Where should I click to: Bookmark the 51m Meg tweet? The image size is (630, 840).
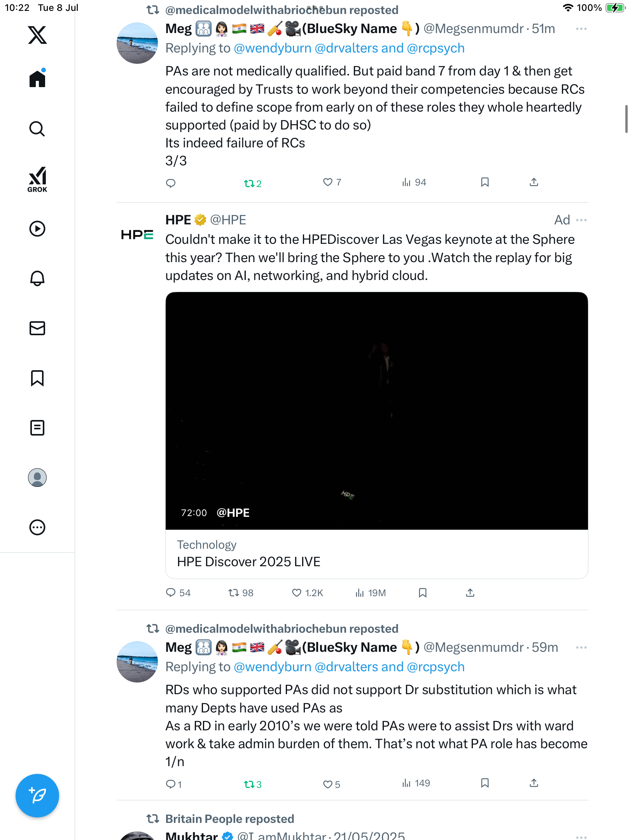[x=485, y=182]
